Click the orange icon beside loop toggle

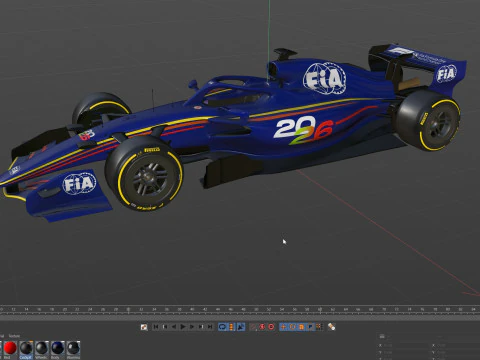[x=231, y=327]
